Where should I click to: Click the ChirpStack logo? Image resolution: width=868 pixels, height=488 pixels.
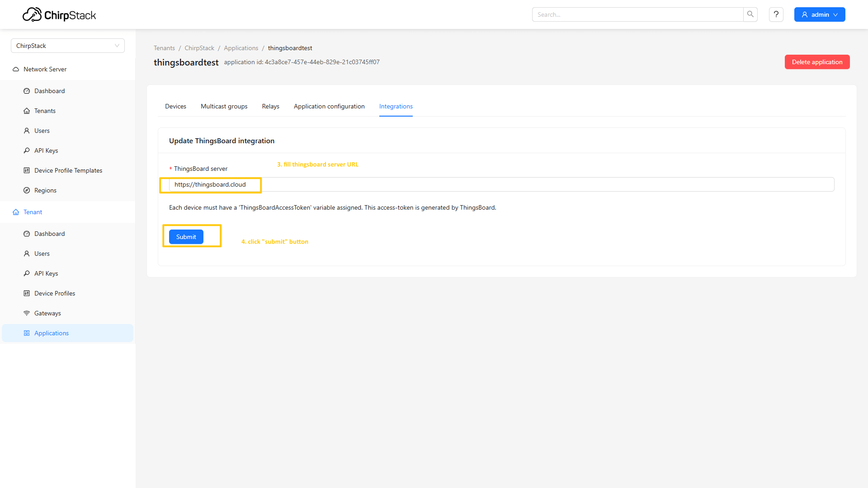59,15
